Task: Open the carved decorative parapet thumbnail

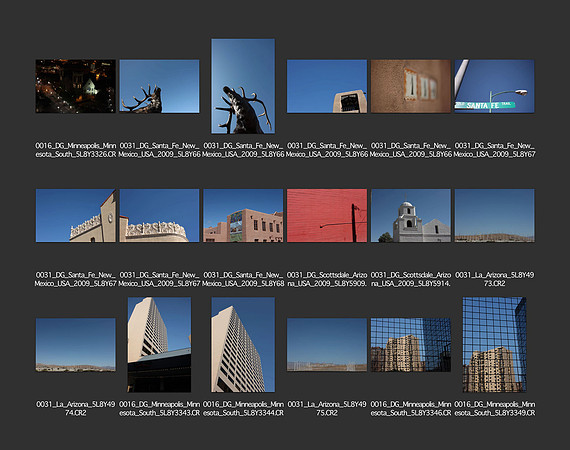Action: [159, 216]
